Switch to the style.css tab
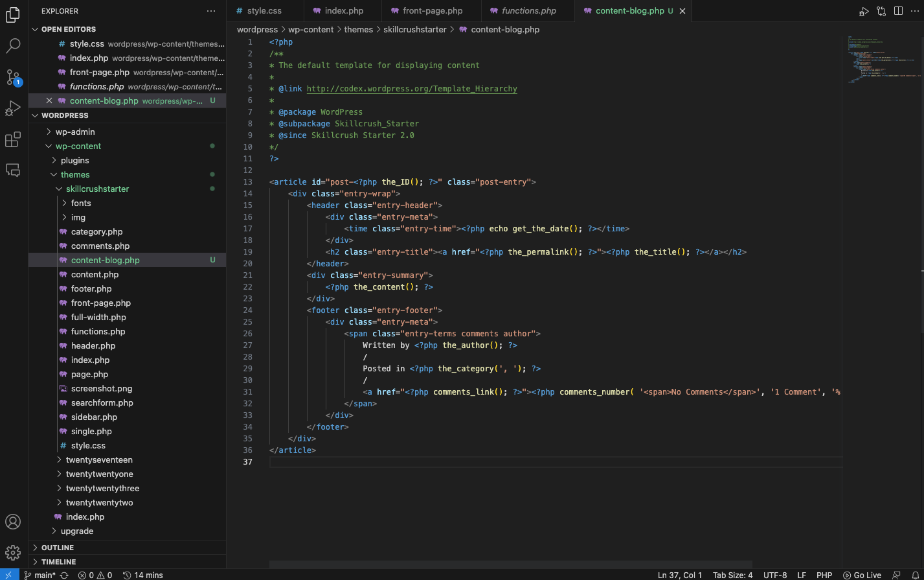The image size is (924, 580). (264, 11)
